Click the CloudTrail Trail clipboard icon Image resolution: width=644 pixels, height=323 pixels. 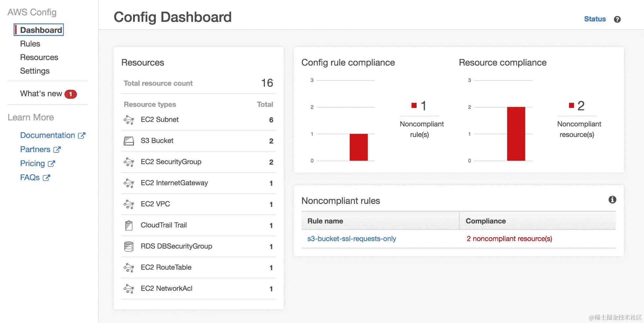[x=129, y=225]
